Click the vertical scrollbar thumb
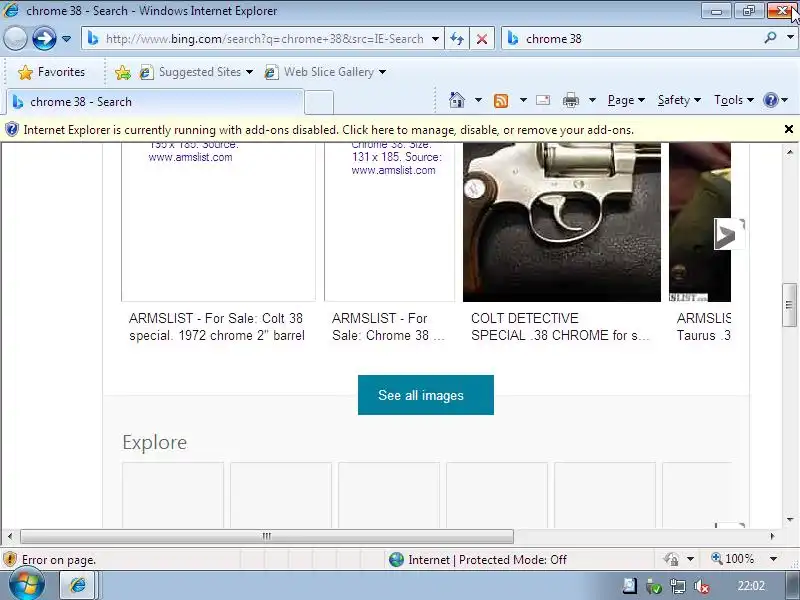 pyautogui.click(x=789, y=305)
